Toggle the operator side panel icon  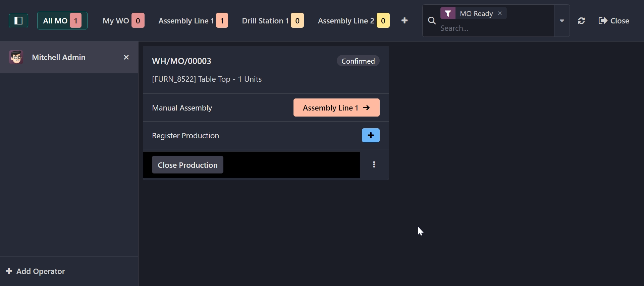18,21
